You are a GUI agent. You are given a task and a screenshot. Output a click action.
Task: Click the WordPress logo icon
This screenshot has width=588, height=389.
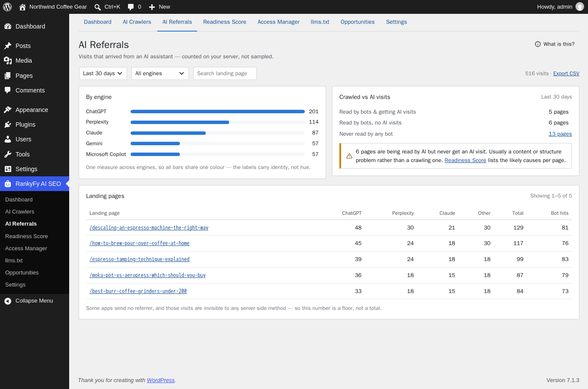click(7, 7)
